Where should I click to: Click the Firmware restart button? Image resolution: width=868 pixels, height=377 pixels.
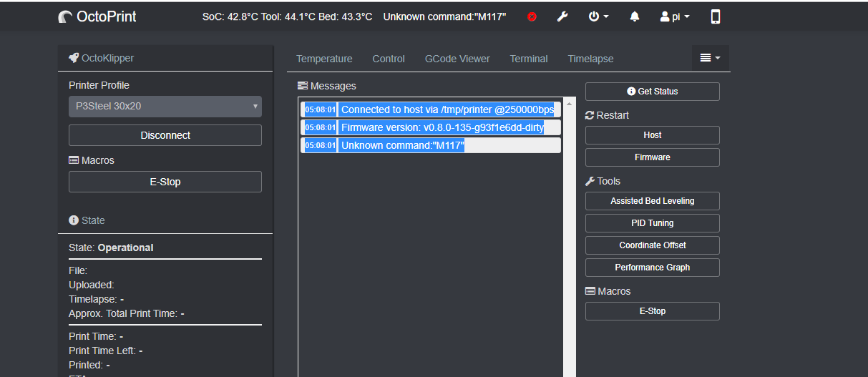tap(653, 157)
